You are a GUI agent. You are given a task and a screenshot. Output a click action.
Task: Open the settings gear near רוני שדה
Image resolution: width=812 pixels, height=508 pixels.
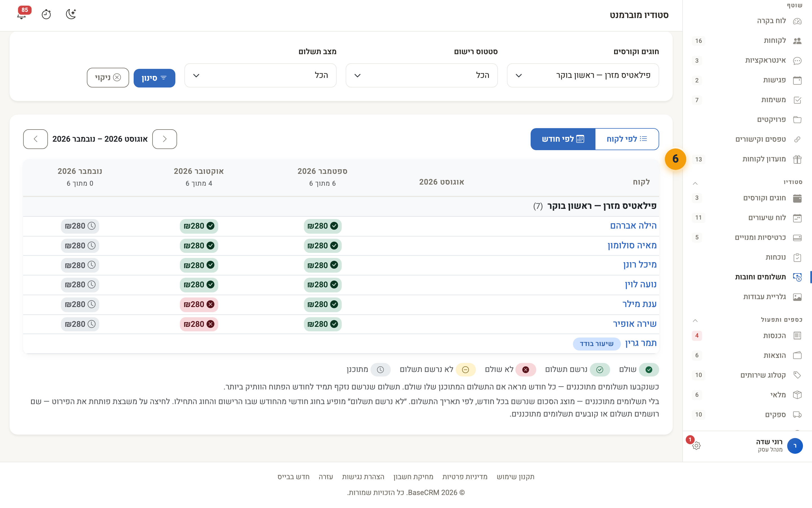tap(696, 446)
